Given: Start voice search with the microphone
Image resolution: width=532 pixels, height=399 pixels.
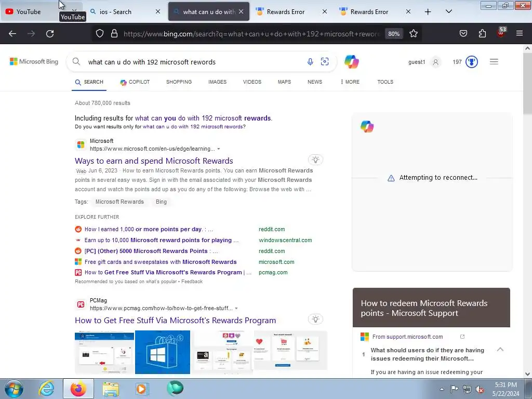Looking at the screenshot, I should click(310, 61).
